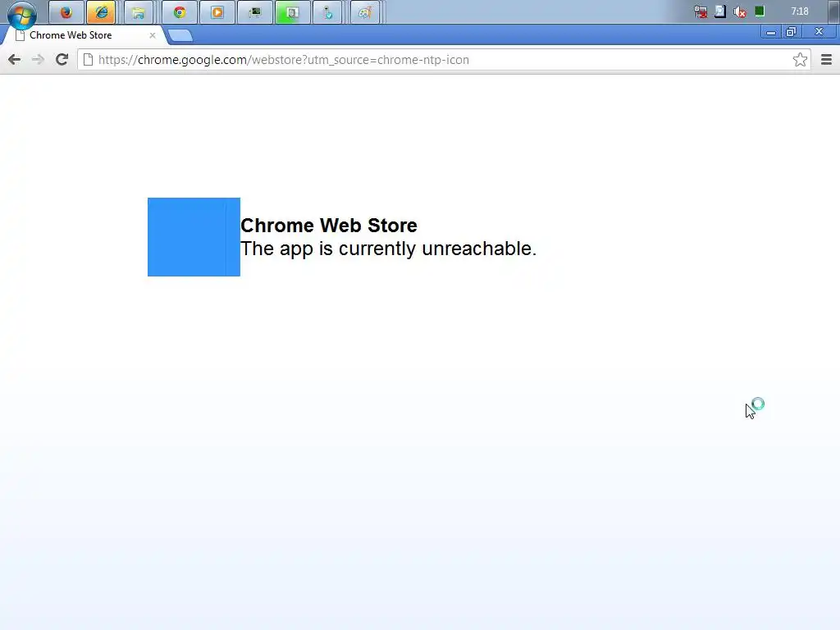This screenshot has height=630, width=840.
Task: Reload the Chrome Web Store page
Action: 62,59
